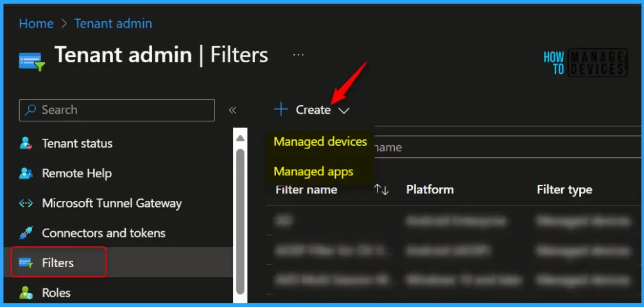Click the Microsoft Tunnel Gateway icon
Screen dimensions: 644x307
click(x=26, y=204)
